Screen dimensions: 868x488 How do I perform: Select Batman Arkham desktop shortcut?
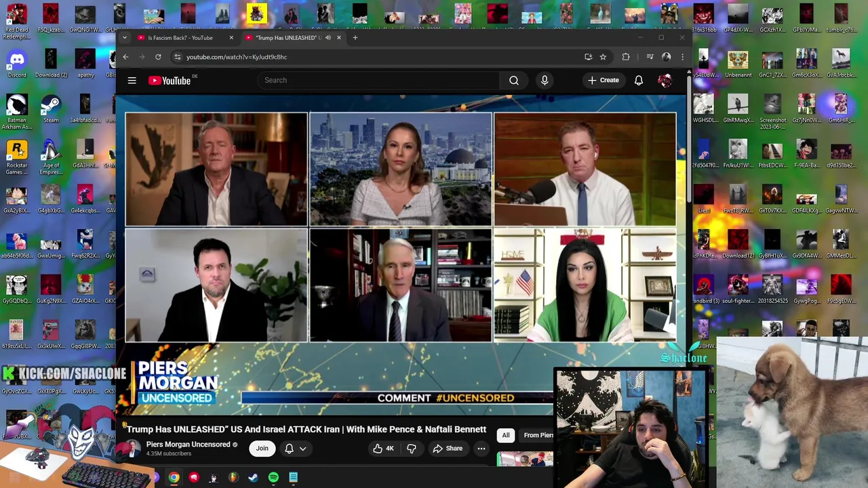pos(17,112)
